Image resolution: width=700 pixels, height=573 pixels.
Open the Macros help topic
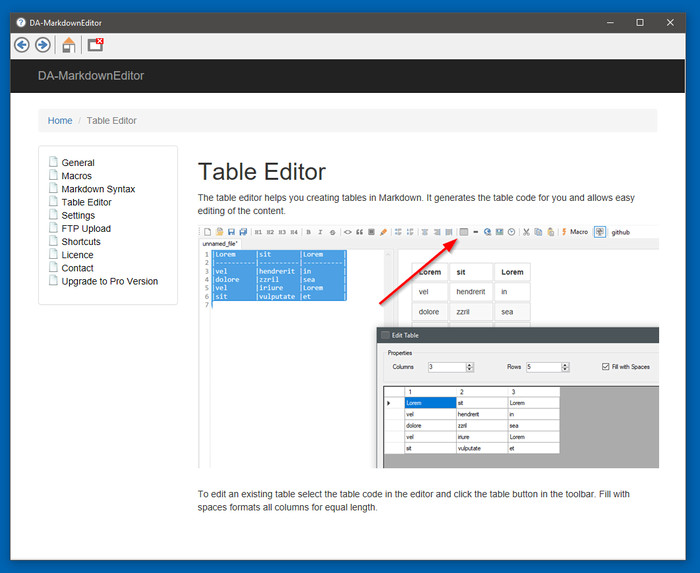[x=76, y=176]
